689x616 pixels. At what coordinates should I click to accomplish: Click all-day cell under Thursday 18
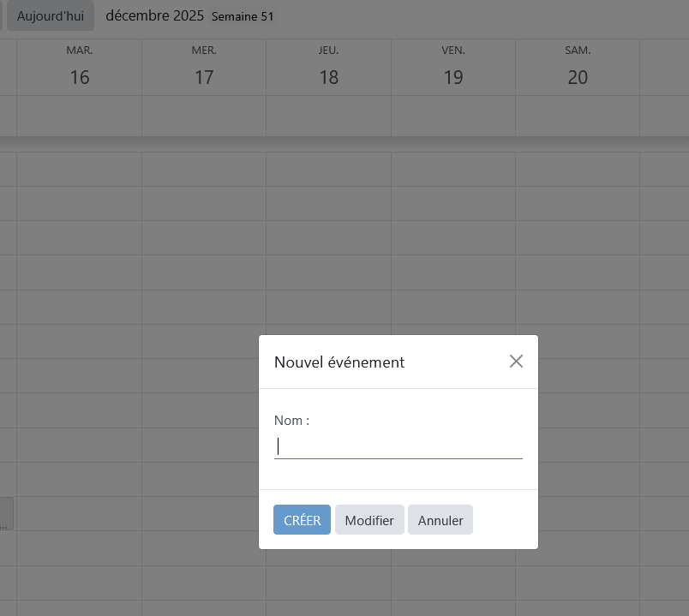[329, 116]
